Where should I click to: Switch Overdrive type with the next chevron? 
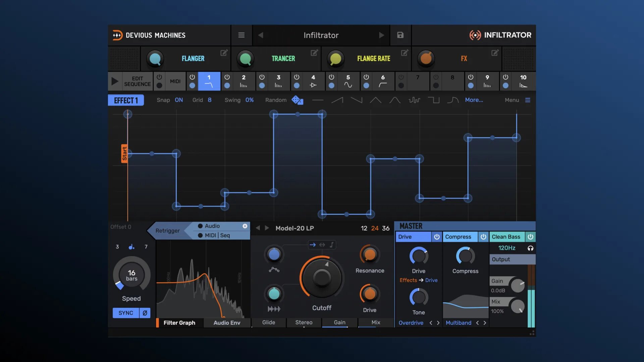pyautogui.click(x=438, y=323)
